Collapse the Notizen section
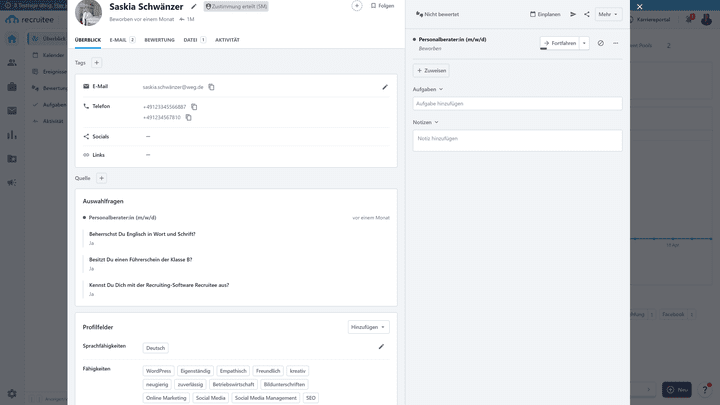Image resolution: width=720 pixels, height=405 pixels. click(x=426, y=122)
